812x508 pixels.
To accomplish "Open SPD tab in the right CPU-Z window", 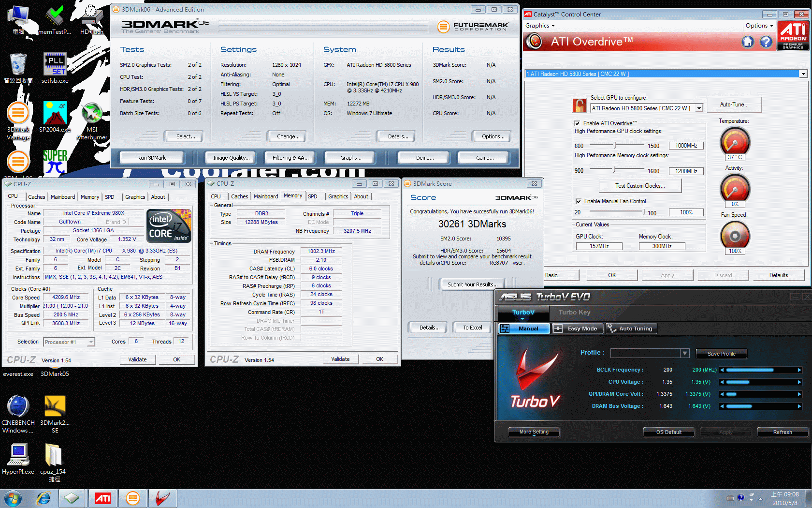I will point(313,196).
